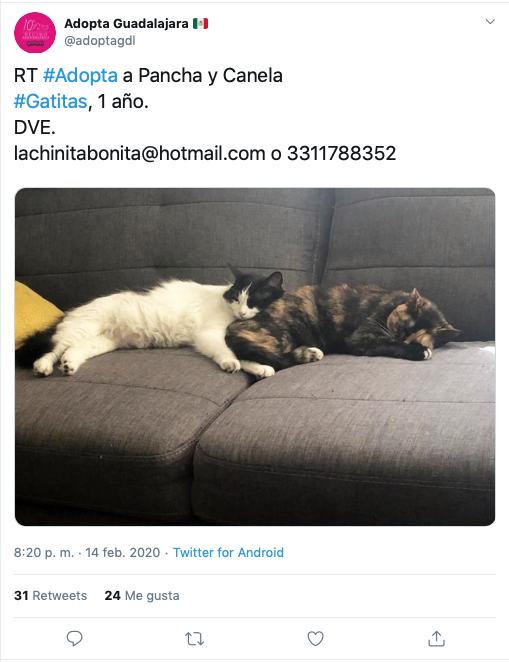Viewport: 509px width, 662px height.
Task: Click the Adopta Guadalajara display name
Action: tap(126, 24)
